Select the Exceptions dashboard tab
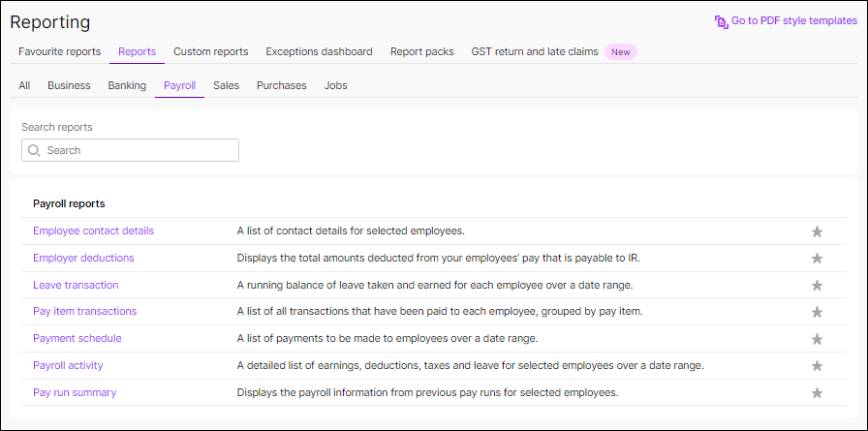This screenshot has height=431, width=868. pos(319,51)
